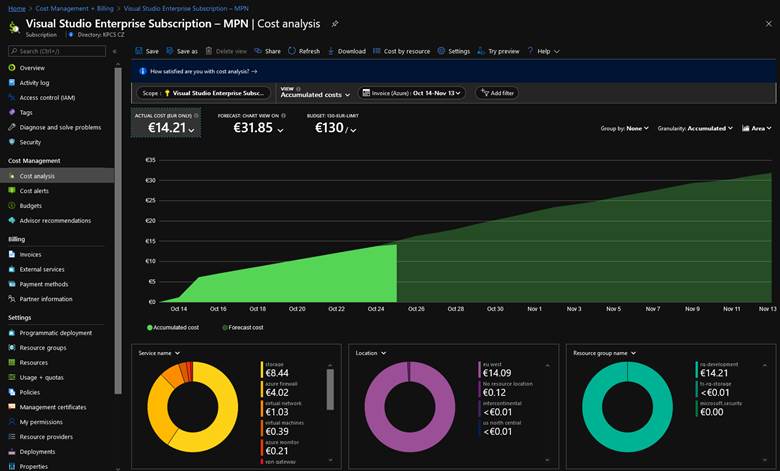Click the Delete view button
The width and height of the screenshot is (780, 471).
226,51
